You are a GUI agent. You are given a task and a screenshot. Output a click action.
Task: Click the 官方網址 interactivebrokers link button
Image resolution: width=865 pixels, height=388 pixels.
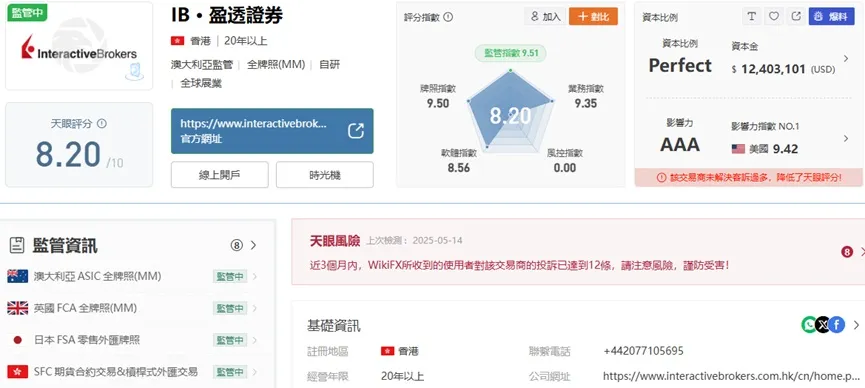pos(272,131)
